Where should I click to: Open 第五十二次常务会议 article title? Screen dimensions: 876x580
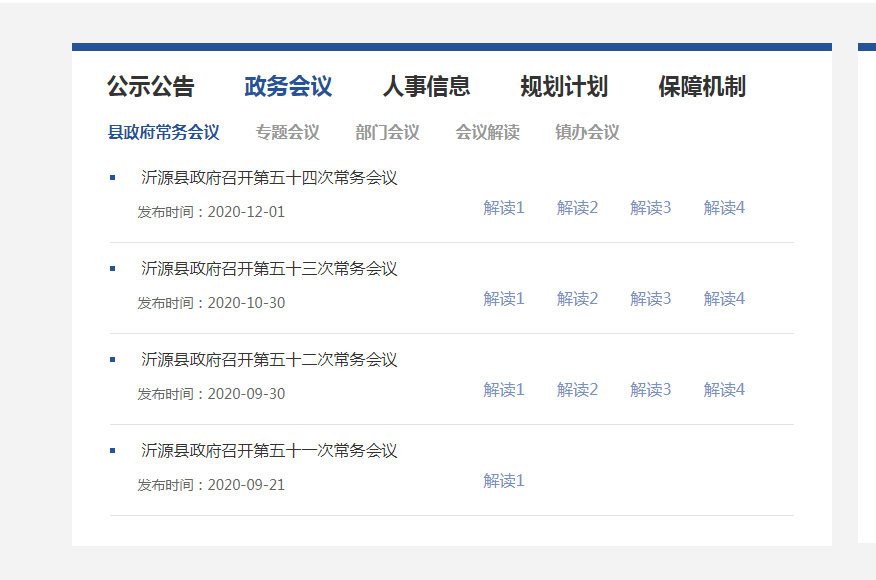[269, 360]
